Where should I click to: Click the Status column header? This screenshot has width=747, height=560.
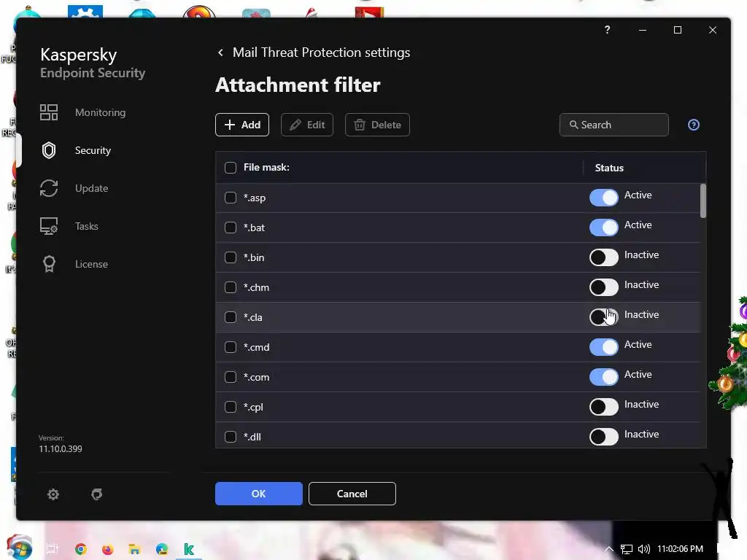coord(609,168)
